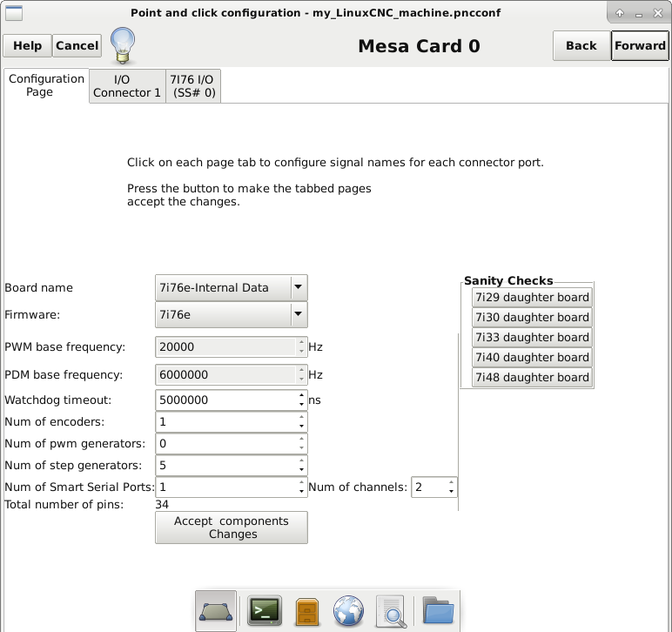Click the Help button
Image resolution: width=672 pixels, height=632 pixels.
pos(28,45)
